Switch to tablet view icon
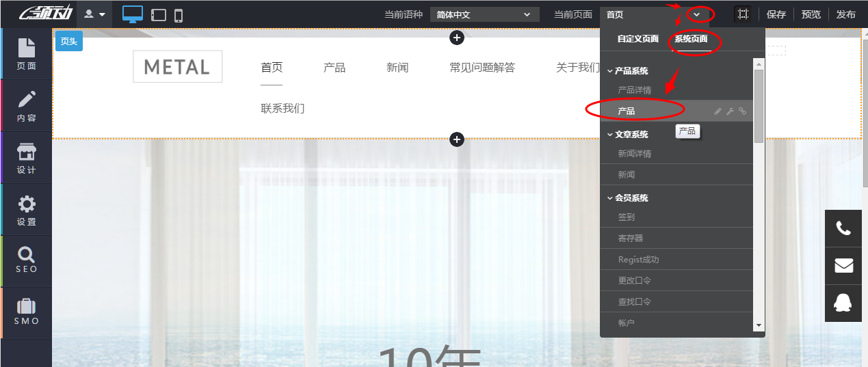The width and height of the screenshot is (868, 367). (159, 15)
